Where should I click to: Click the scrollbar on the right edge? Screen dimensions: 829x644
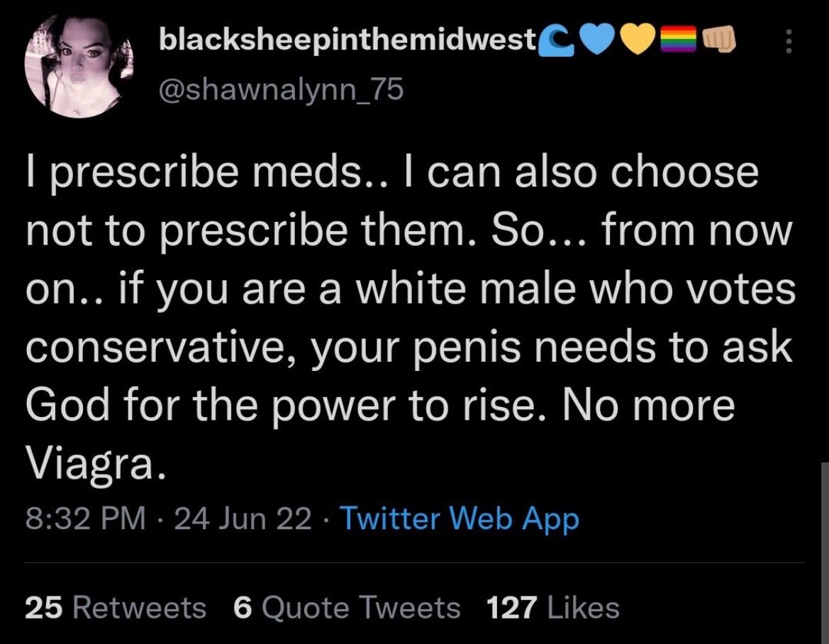tap(825, 553)
